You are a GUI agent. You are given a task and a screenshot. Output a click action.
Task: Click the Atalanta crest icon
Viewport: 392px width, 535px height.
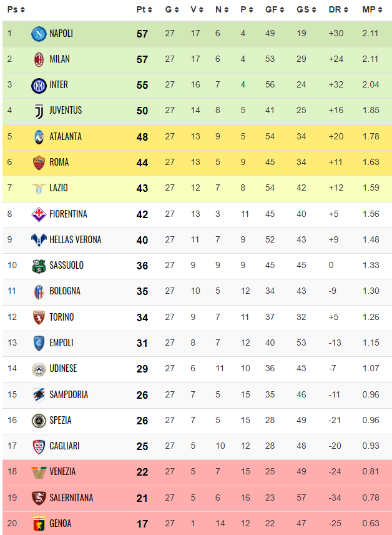click(39, 136)
